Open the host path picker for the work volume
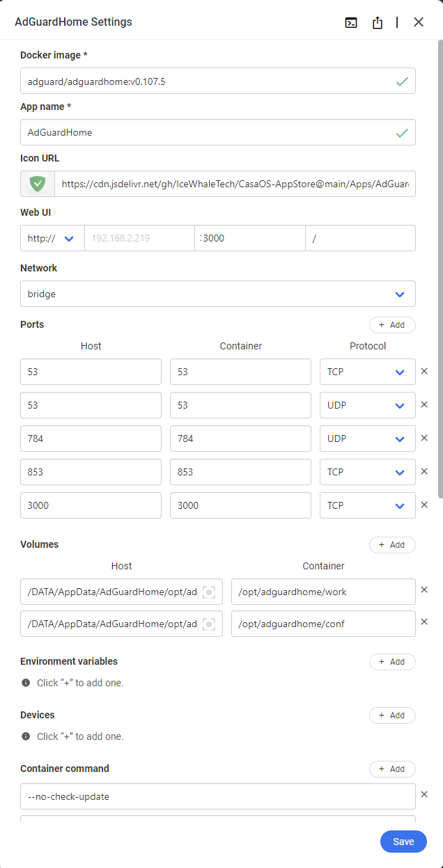The image size is (443, 868). click(208, 592)
